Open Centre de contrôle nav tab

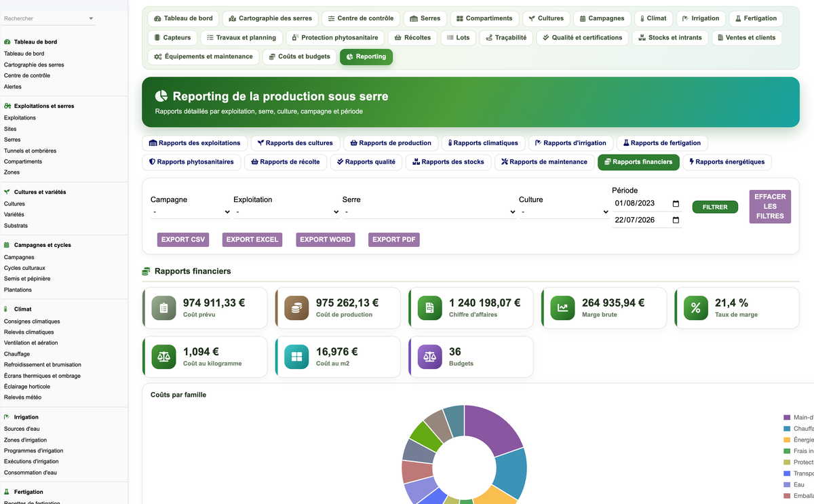coord(360,18)
